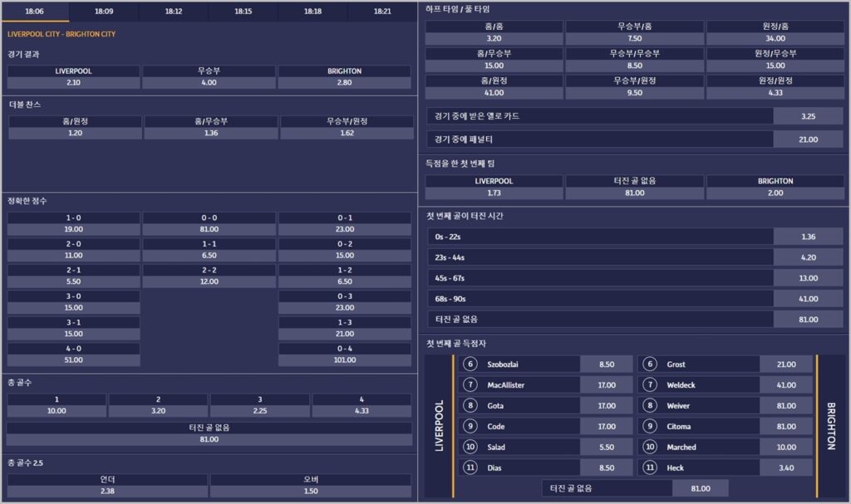Pick exact score 2 - 2 at 12.00

[x=209, y=276]
